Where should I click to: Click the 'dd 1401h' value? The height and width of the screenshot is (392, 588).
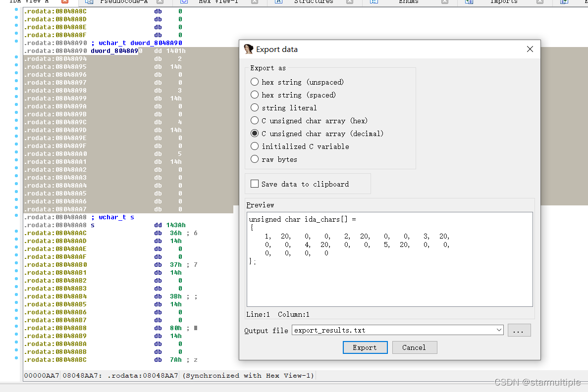[x=170, y=51]
